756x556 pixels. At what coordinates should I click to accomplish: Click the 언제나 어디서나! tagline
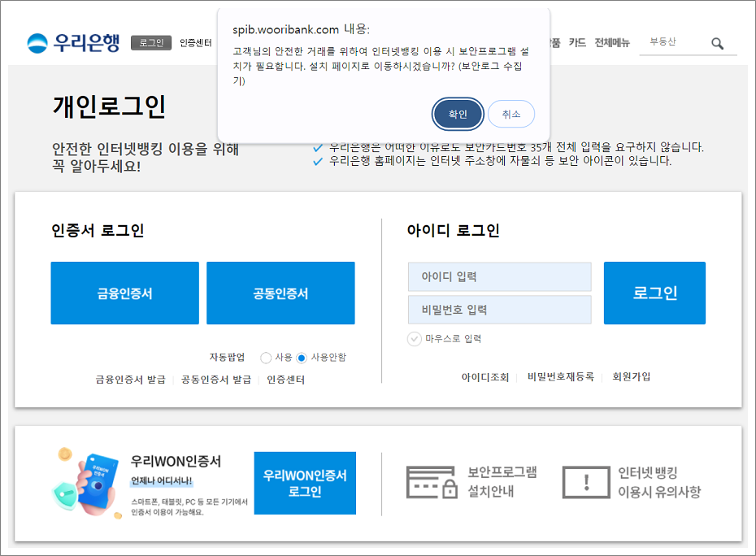162,480
